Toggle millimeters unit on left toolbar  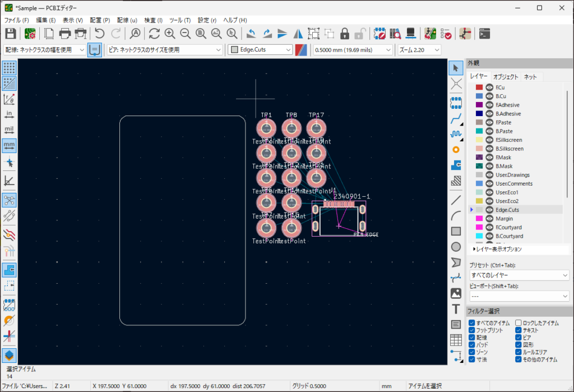click(9, 146)
